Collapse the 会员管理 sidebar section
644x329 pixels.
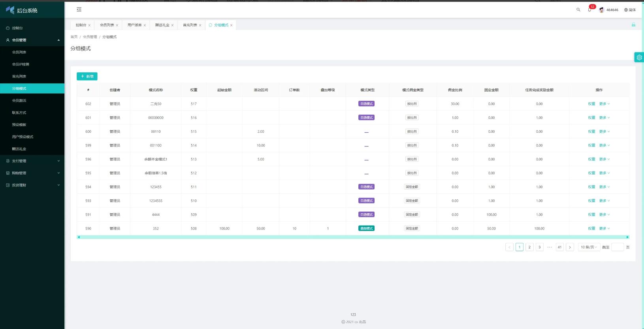[x=32, y=40]
